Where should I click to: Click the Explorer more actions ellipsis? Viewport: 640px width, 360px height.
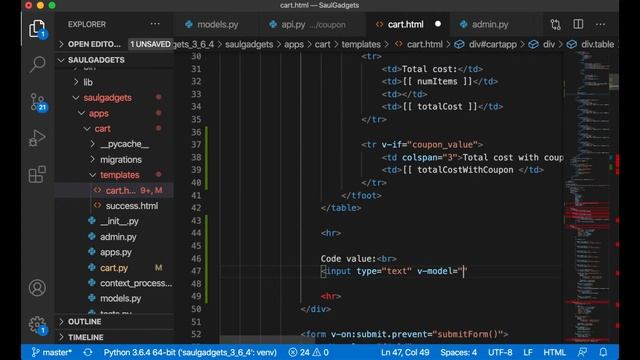[x=155, y=24]
